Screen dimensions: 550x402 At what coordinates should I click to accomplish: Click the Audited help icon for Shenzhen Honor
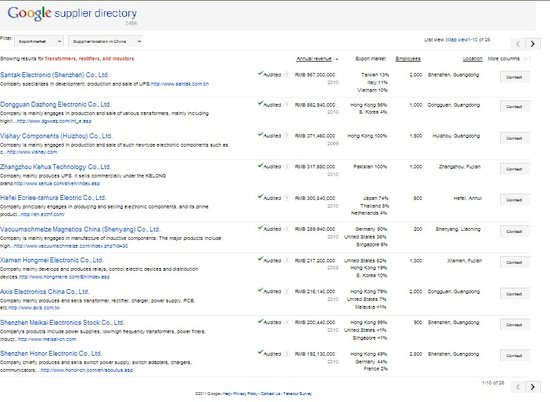click(287, 354)
